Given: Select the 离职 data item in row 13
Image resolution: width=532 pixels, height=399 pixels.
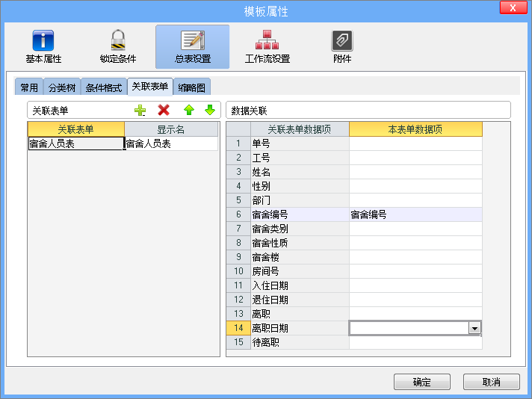Looking at the screenshot, I should pos(300,314).
